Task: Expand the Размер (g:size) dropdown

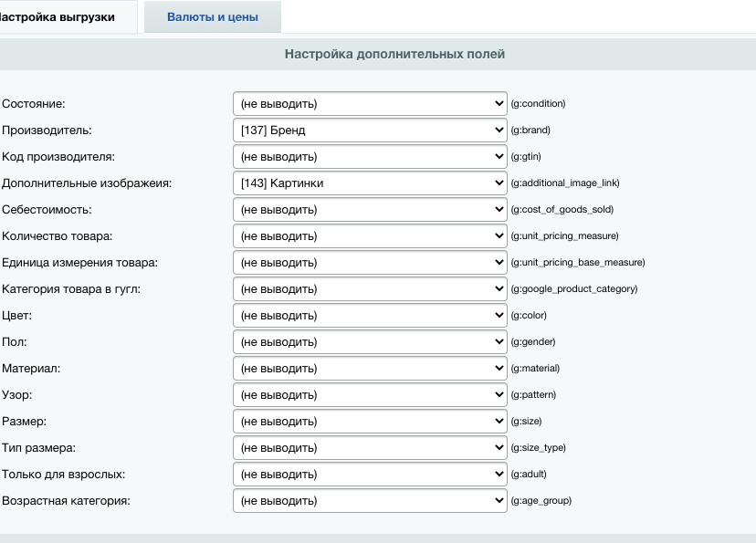Action: pyautogui.click(x=370, y=422)
